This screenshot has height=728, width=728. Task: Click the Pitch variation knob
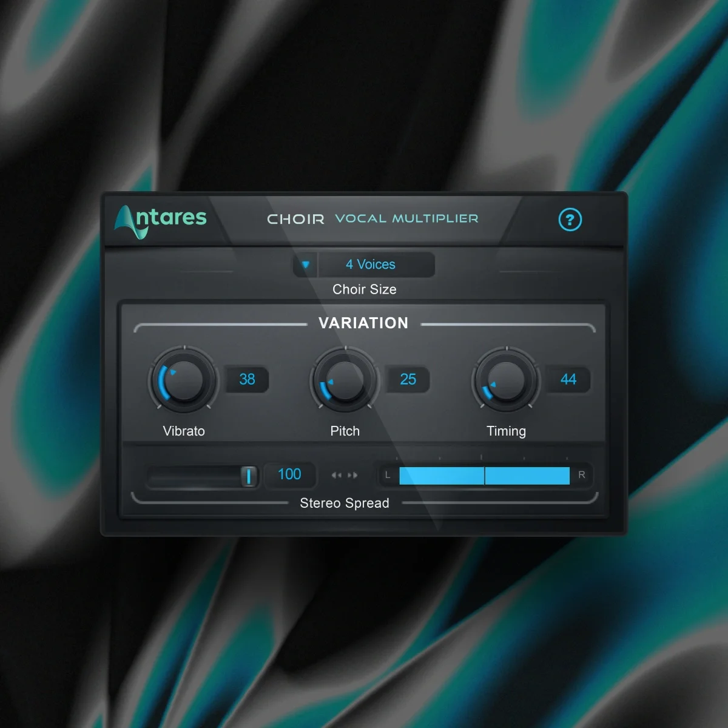click(345, 381)
